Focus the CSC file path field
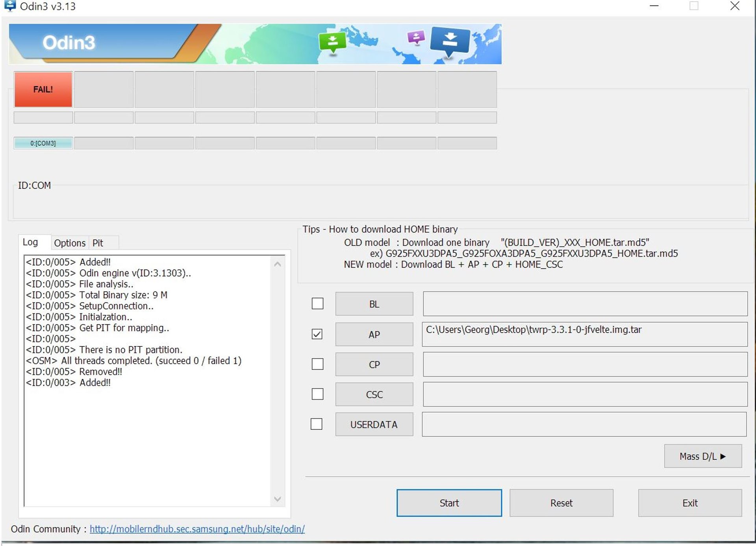The height and width of the screenshot is (546, 756). 585,394
